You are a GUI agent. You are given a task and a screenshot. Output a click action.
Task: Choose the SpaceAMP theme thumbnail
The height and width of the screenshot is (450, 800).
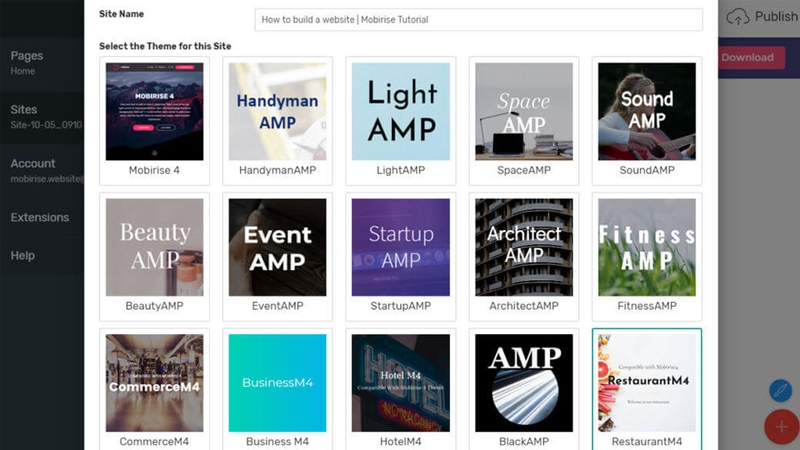click(524, 111)
